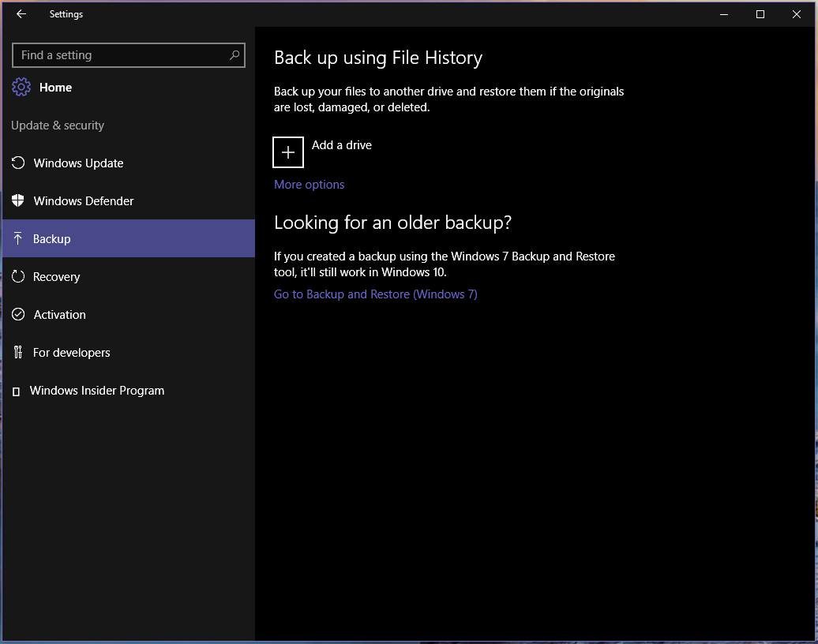Click the Home gear icon
This screenshot has width=818, height=644.
21,88
